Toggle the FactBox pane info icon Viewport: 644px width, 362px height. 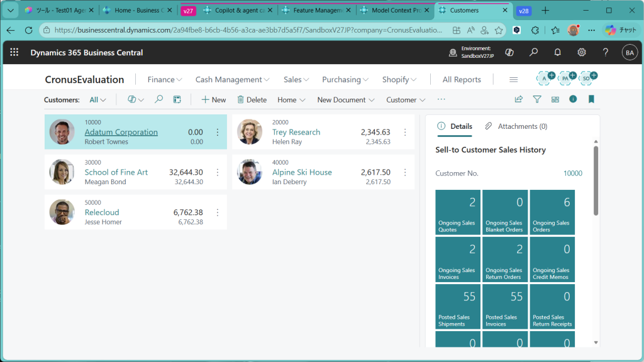click(x=573, y=99)
